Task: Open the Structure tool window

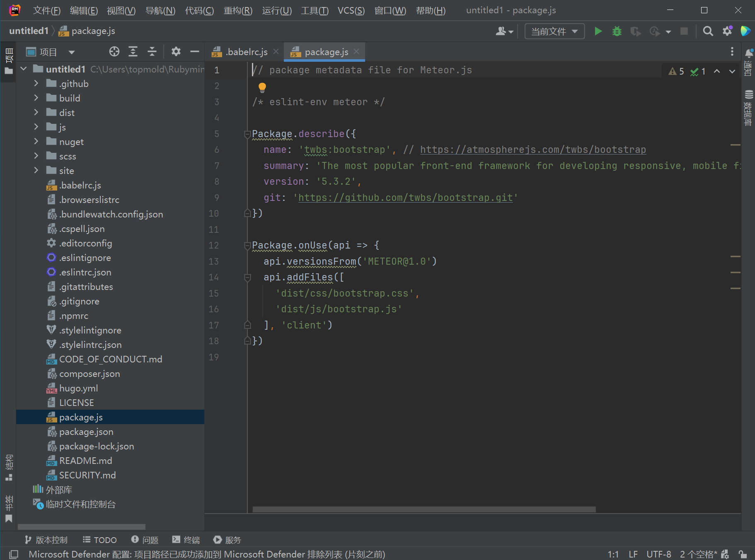Action: point(9,467)
